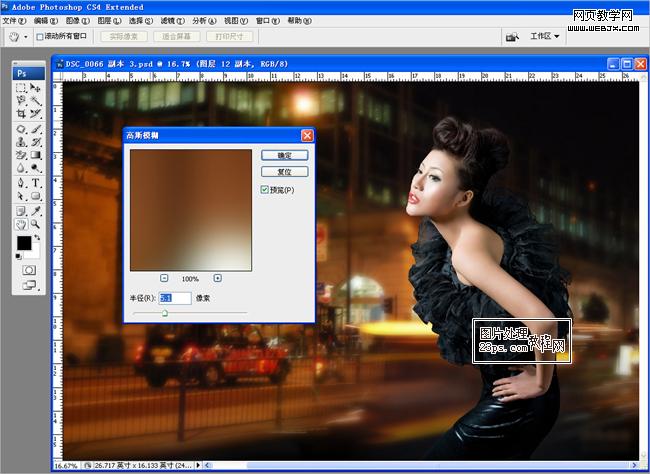
Task: Select the Zoom tool
Action: (36, 224)
